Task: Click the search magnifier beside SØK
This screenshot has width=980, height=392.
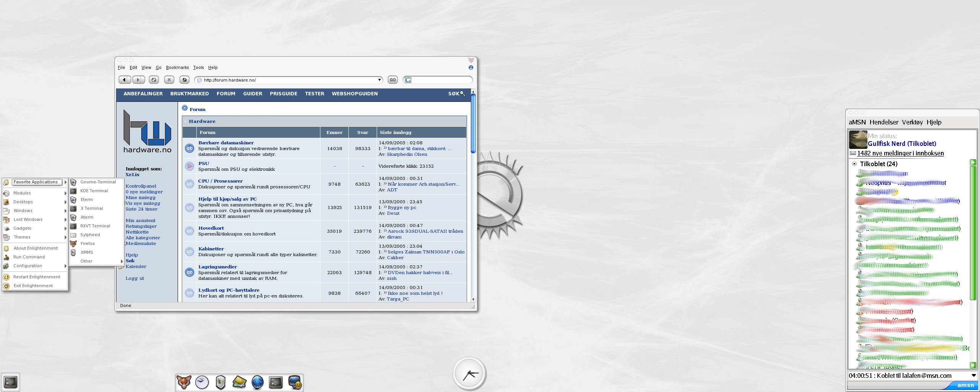Action: pyautogui.click(x=462, y=93)
